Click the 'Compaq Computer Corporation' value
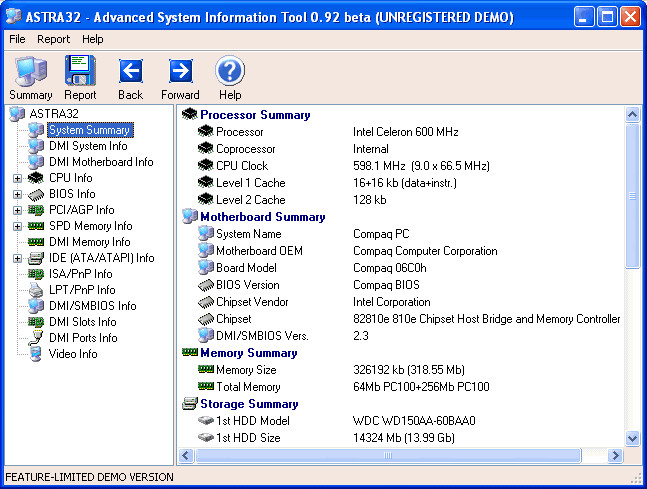This screenshot has height=489, width=647. 425,251
